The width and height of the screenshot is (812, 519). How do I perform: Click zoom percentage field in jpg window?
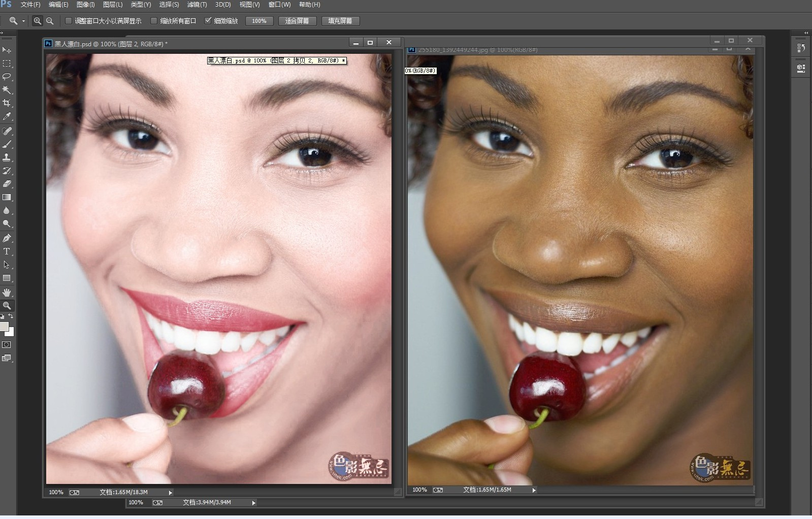pos(419,490)
